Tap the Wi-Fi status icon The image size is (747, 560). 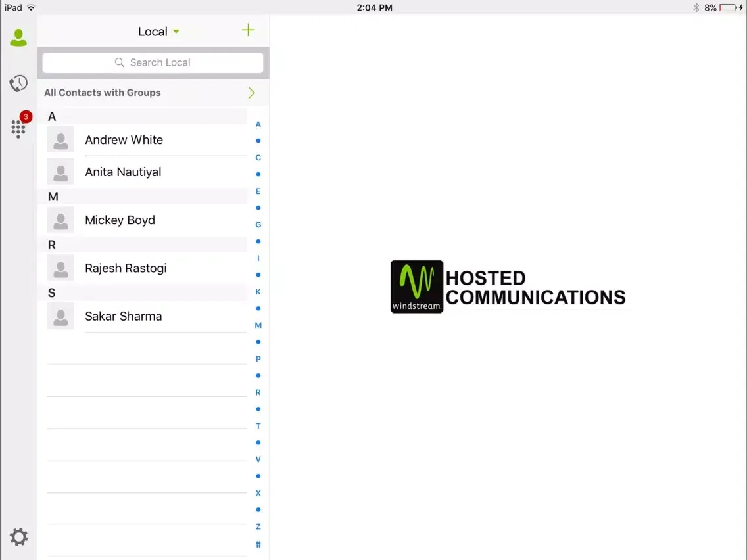(x=31, y=8)
